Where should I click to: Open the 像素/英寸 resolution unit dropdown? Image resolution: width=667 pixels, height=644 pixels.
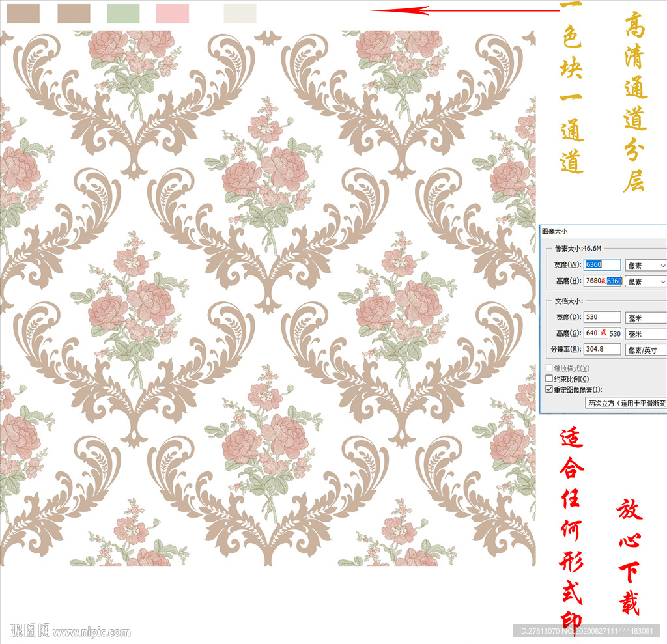(646, 350)
